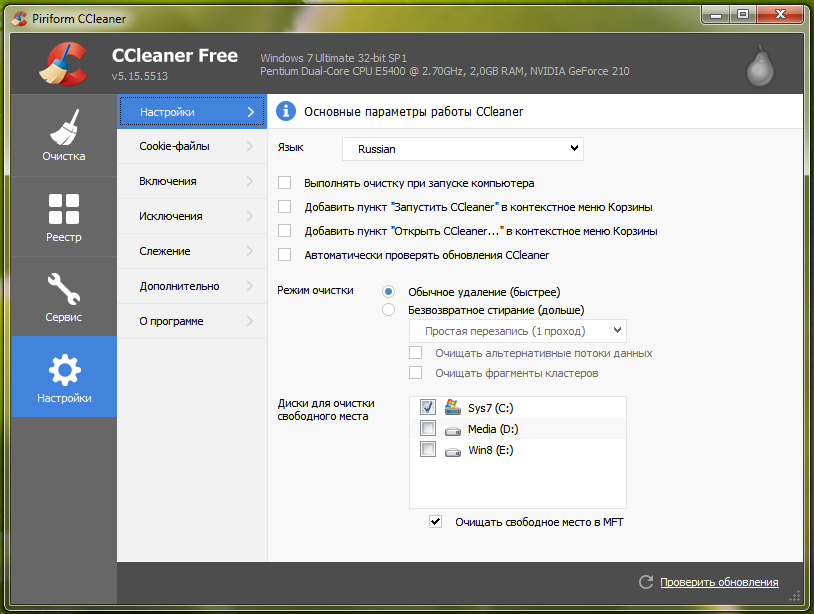Select the Media (D:) drive row label
The image size is (814, 614).
click(x=493, y=429)
